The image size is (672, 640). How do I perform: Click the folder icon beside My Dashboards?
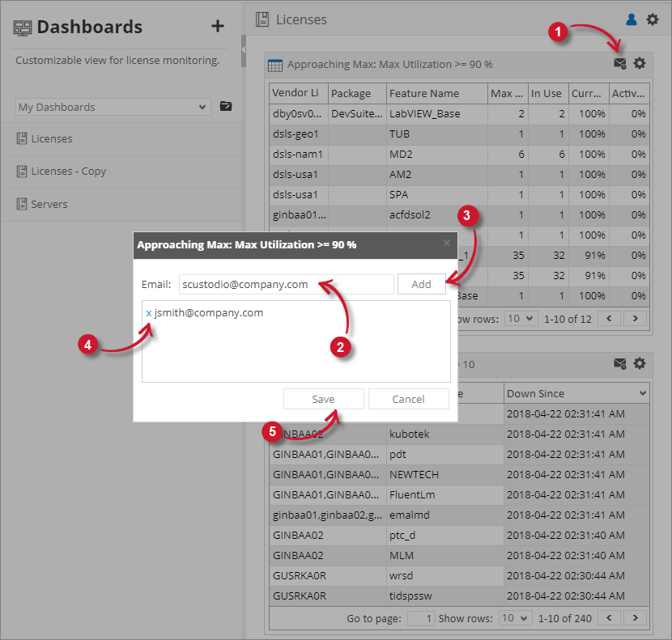(226, 106)
